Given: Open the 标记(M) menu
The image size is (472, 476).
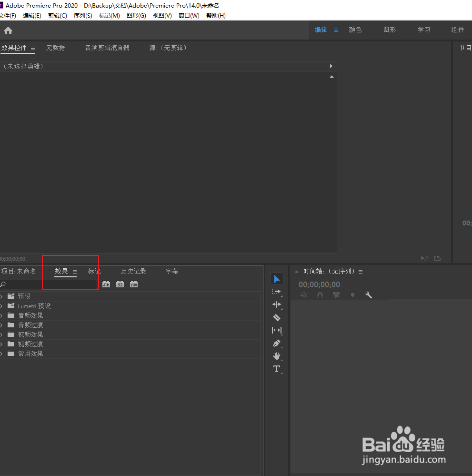Looking at the screenshot, I should [x=109, y=15].
